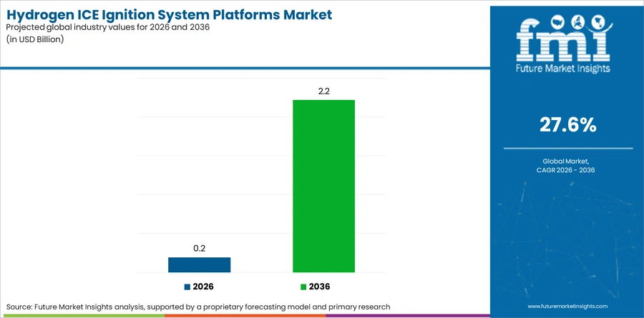Viewport: 644px width, 318px height.
Task: Open www.futuremarketinsights.com link
Action: 567,306
